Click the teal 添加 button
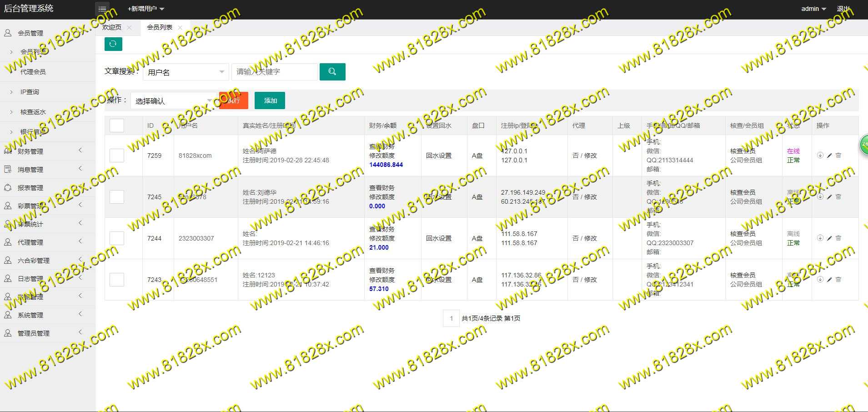868x412 pixels. pos(270,100)
